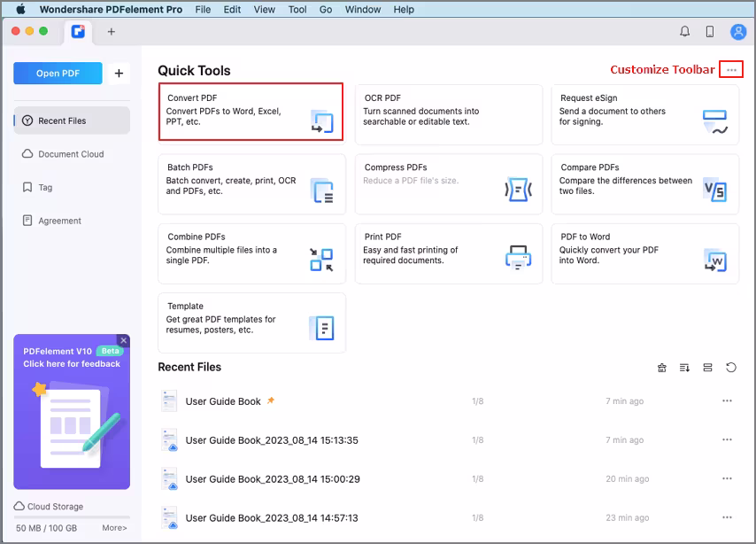This screenshot has height=544, width=756.
Task: Open the File menu
Action: [x=203, y=9]
